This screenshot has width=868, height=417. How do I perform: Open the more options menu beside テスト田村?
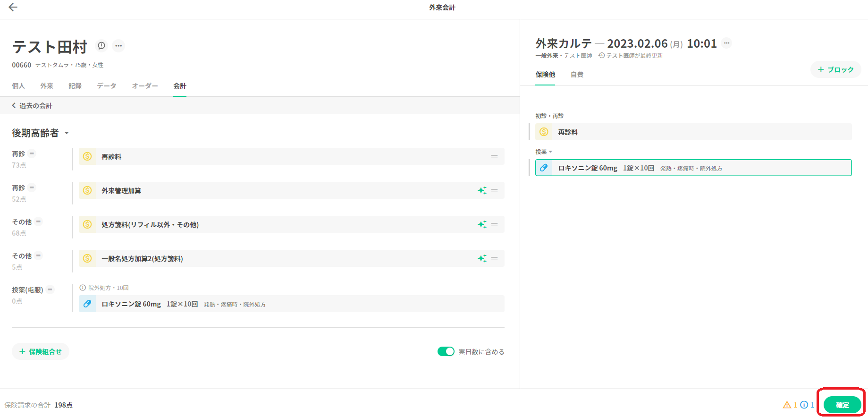(118, 46)
